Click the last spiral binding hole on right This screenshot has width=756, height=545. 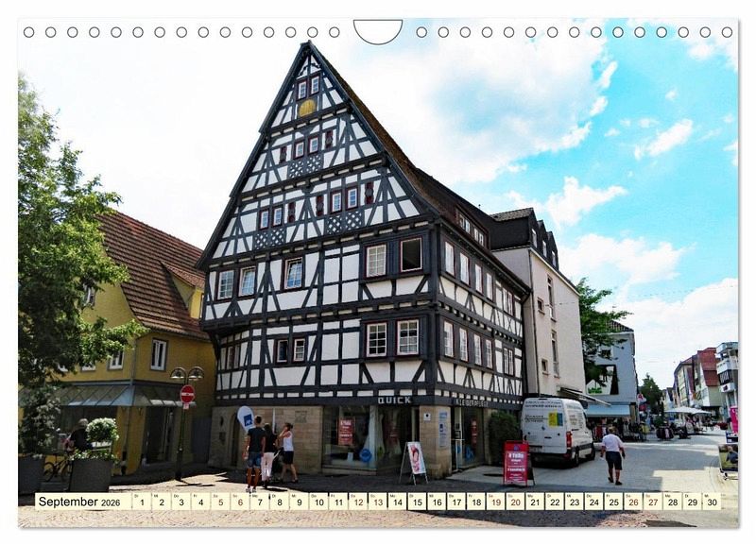point(727,32)
